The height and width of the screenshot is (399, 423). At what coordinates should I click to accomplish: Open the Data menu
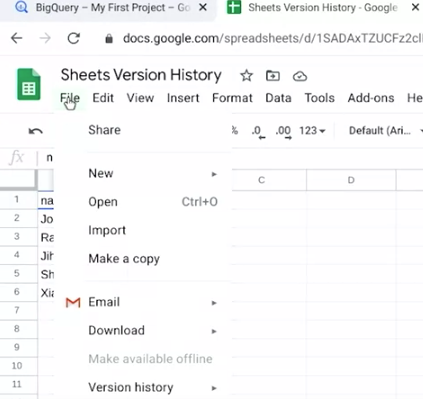pyautogui.click(x=278, y=98)
